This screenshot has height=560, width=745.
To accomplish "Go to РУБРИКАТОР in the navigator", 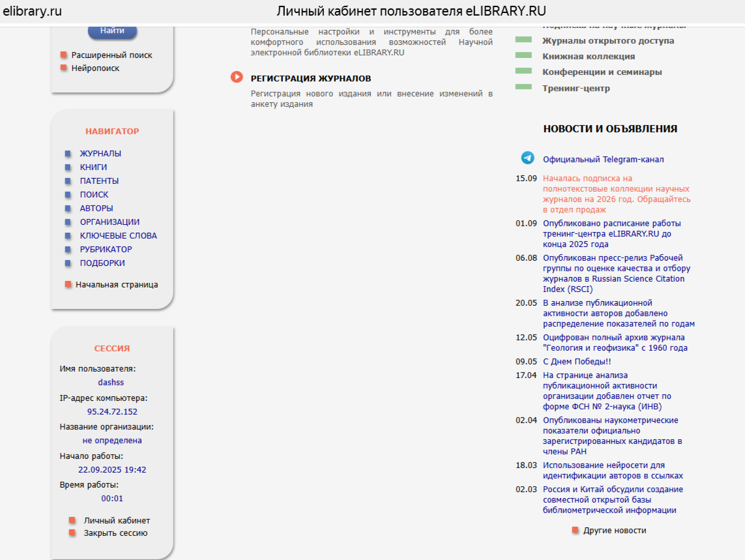I will pyautogui.click(x=106, y=250).
